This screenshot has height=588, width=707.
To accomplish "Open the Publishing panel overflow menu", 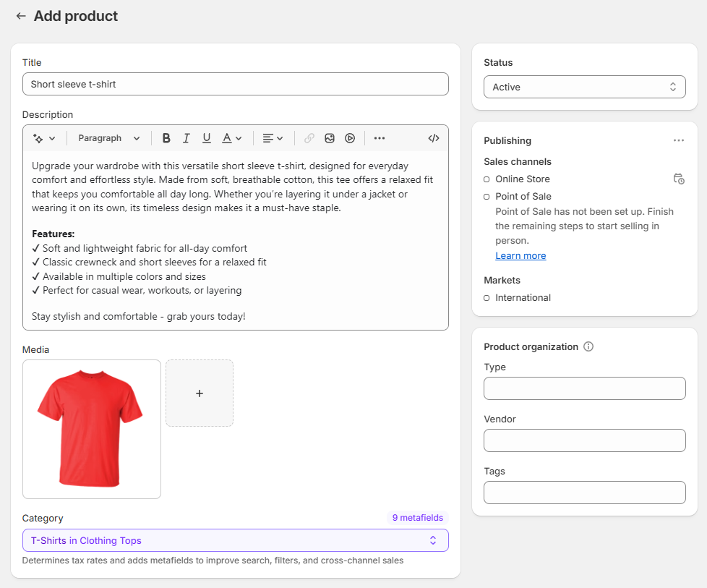I will [x=678, y=140].
